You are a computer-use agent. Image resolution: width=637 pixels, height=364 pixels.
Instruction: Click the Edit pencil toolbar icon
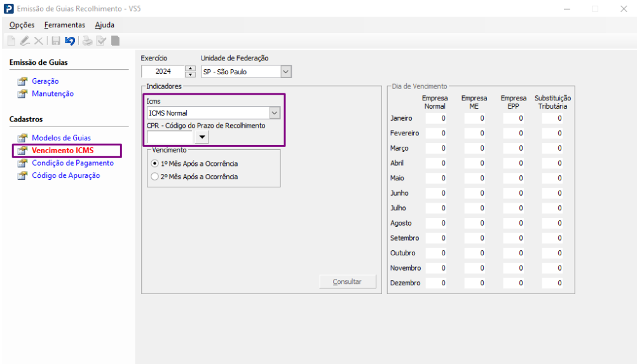tap(25, 41)
